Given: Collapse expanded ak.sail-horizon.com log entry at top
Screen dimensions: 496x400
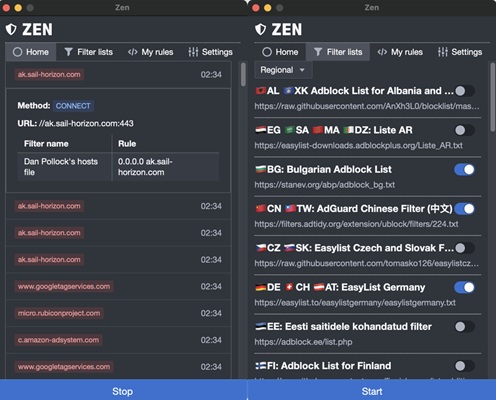Looking at the screenshot, I should pyautogui.click(x=118, y=74).
